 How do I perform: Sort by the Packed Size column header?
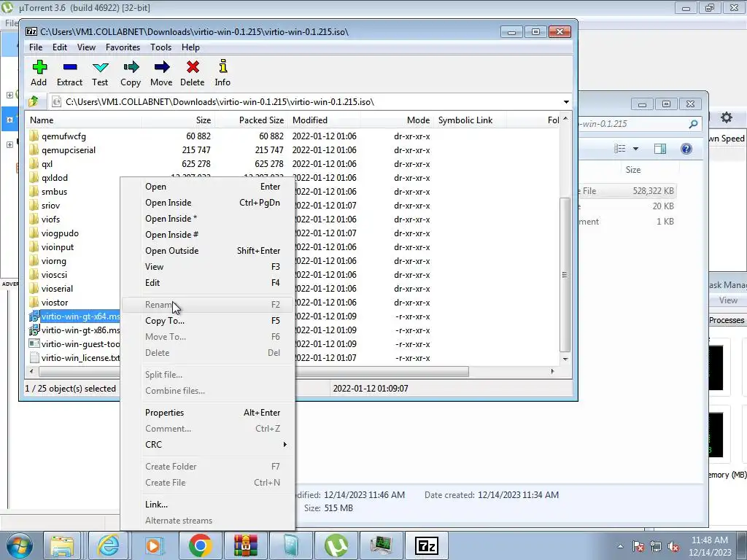pos(251,120)
